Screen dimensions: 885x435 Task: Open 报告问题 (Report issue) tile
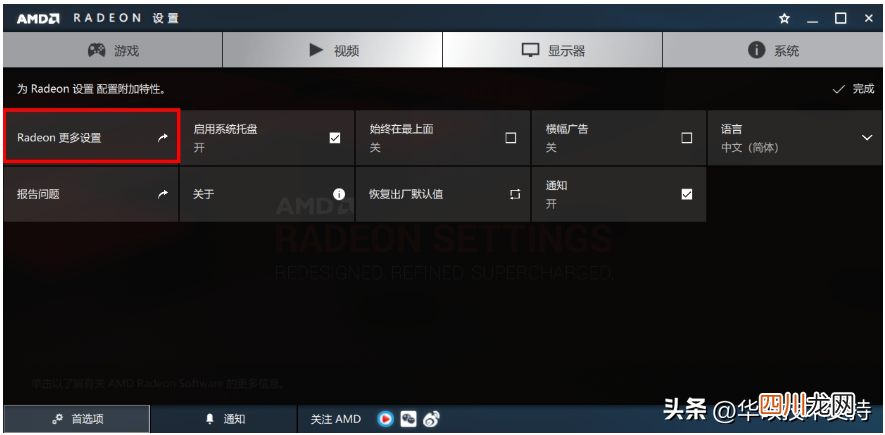tap(91, 194)
